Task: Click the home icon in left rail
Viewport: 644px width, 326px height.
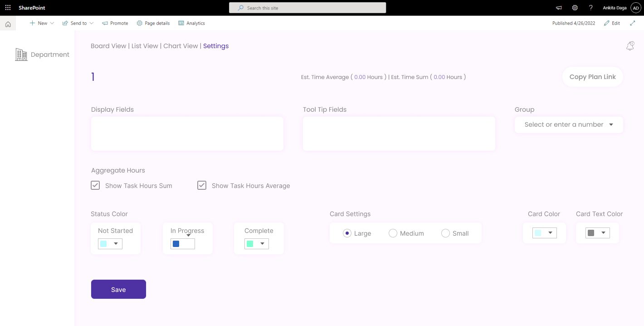Action: click(8, 25)
